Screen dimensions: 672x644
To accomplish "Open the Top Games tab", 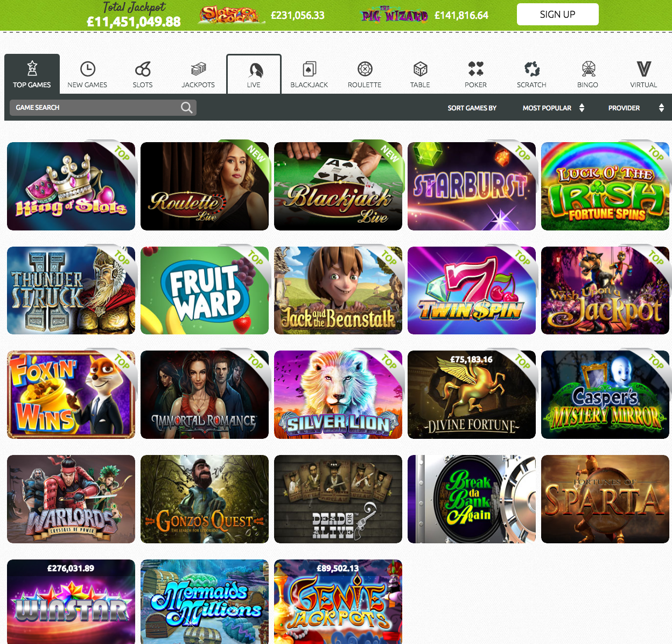I will [32, 74].
